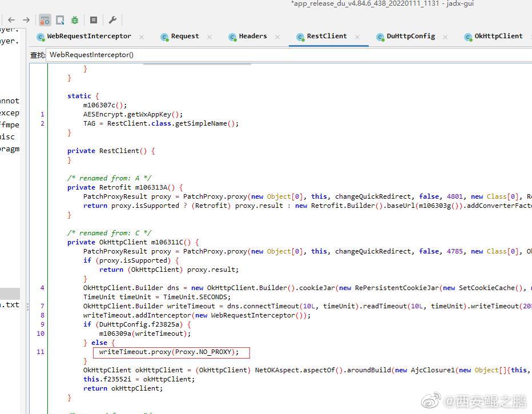532x414 pixels.
Task: Click the DuHttpConfig.f23825a condition line
Action: 137,324
